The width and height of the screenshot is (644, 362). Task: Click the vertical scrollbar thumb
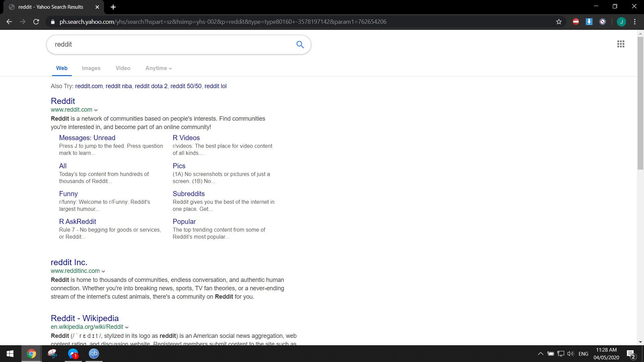640,103
